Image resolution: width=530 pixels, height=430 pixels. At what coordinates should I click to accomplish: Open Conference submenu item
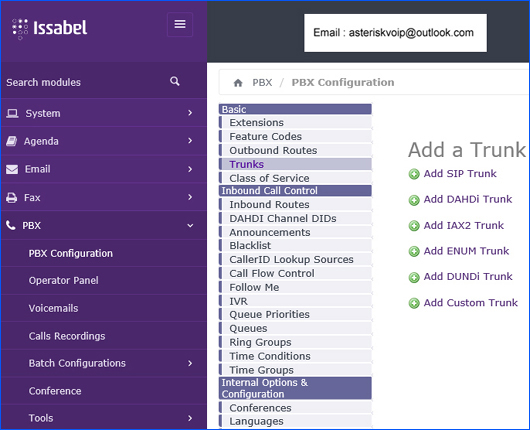pyautogui.click(x=103, y=391)
